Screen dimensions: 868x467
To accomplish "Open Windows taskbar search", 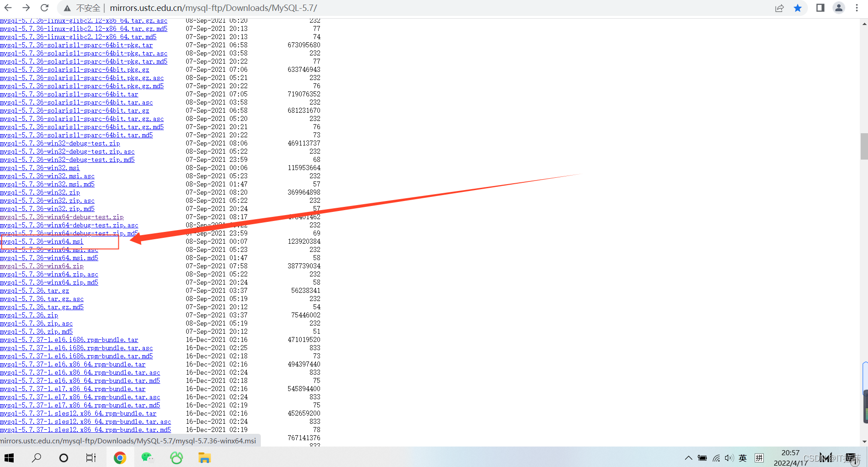I will coord(36,457).
